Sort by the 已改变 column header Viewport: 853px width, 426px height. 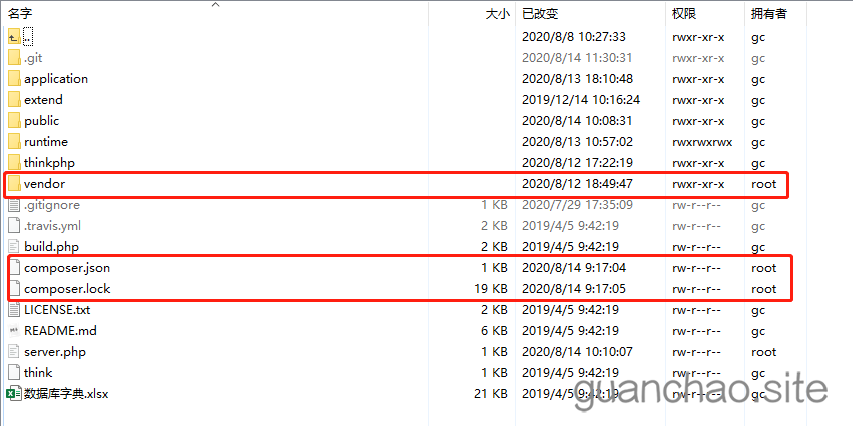coord(540,14)
